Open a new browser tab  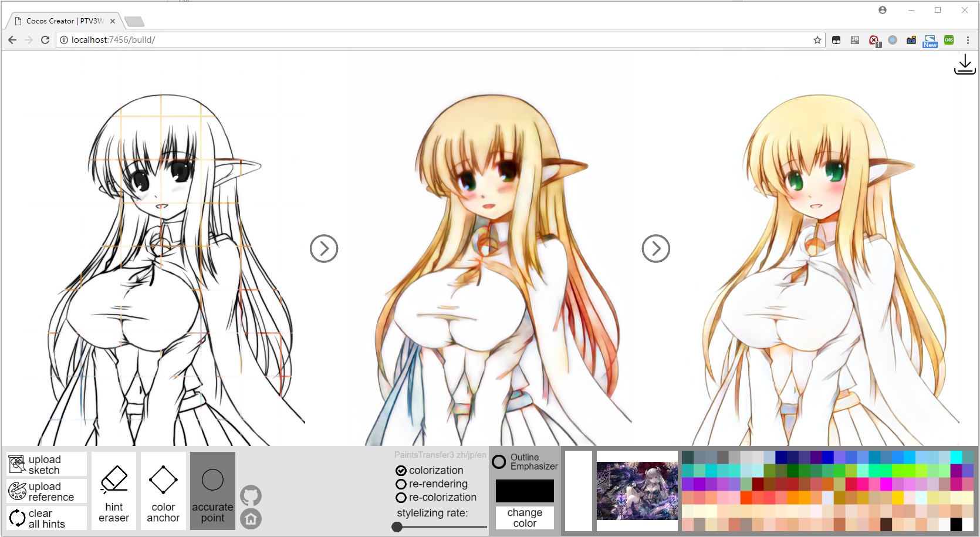(x=134, y=22)
